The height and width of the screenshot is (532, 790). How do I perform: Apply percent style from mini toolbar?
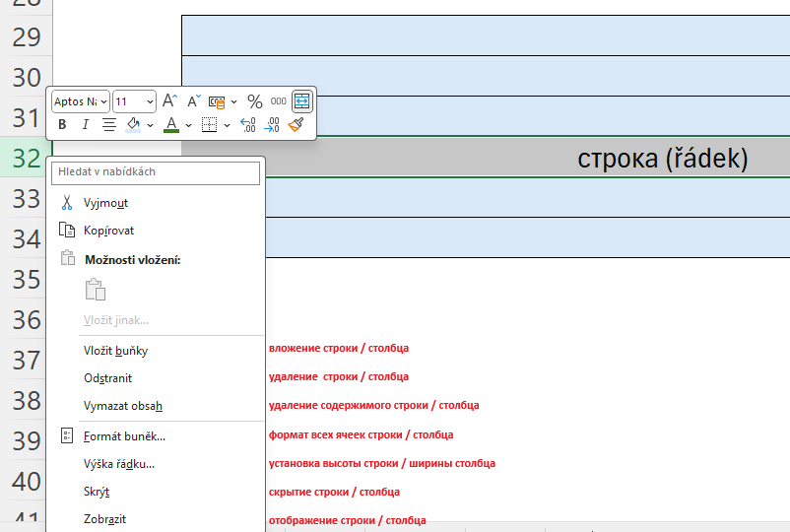coord(254,101)
